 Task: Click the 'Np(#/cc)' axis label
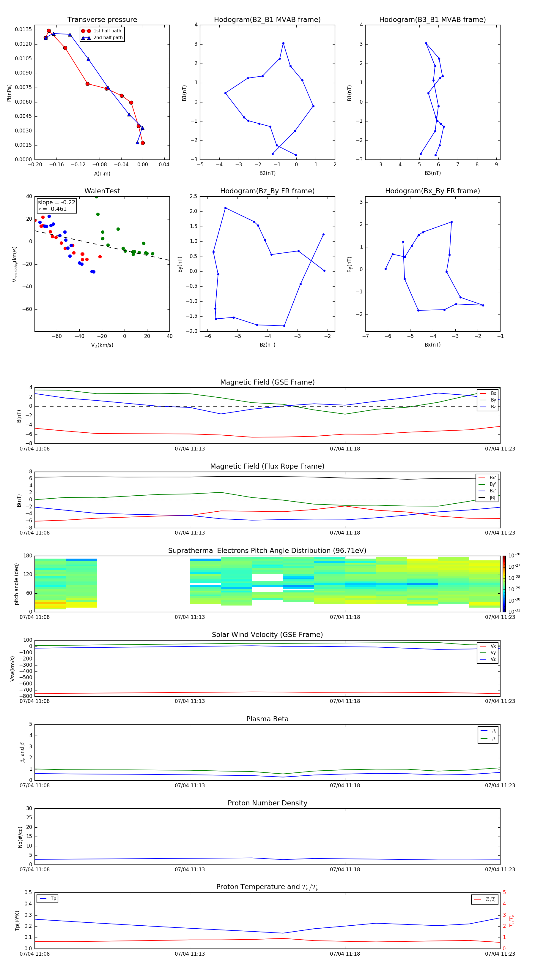tap(20, 837)
